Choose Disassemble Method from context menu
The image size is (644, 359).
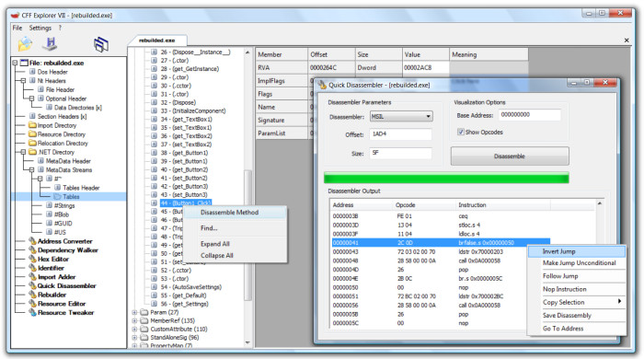tap(229, 213)
